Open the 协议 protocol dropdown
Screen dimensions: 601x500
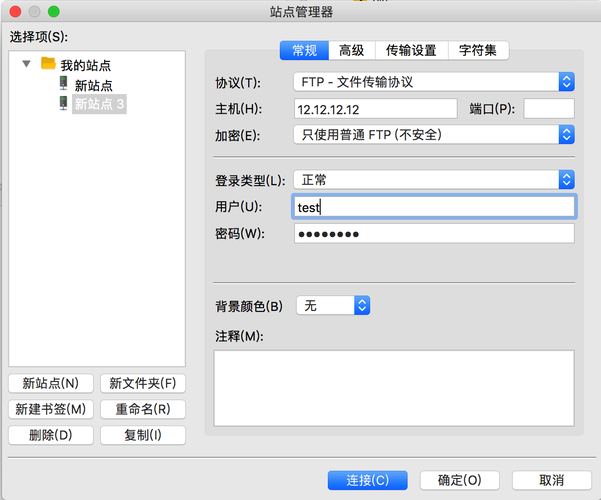(x=434, y=82)
